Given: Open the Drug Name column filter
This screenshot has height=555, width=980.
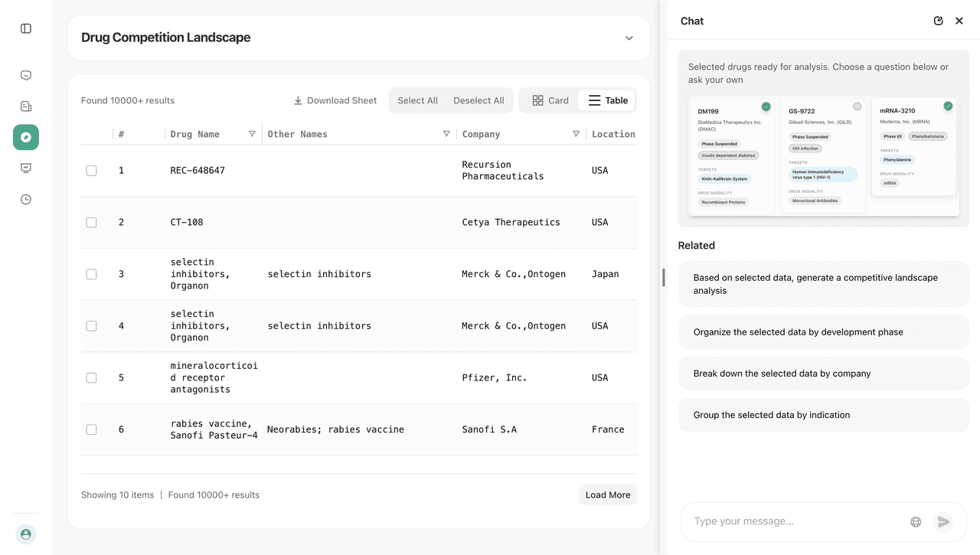Looking at the screenshot, I should coord(252,134).
